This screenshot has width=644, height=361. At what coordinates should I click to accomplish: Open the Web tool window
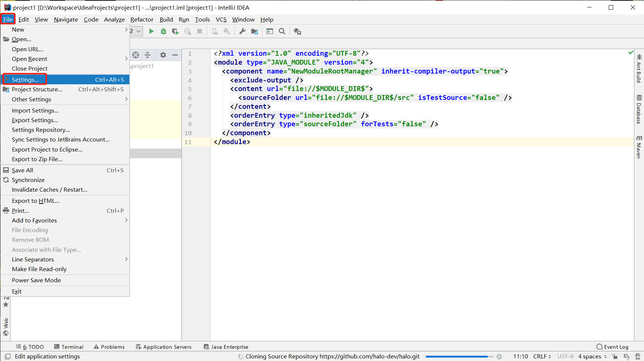click(6, 326)
